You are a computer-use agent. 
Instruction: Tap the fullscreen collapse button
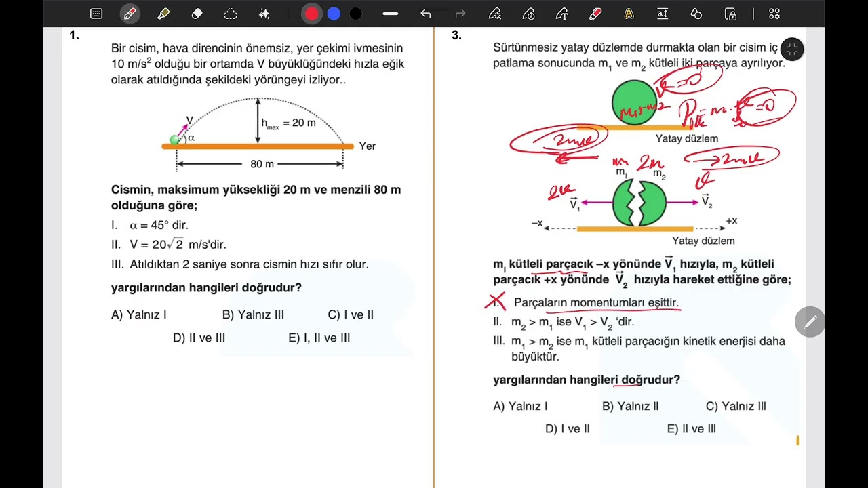click(x=792, y=49)
